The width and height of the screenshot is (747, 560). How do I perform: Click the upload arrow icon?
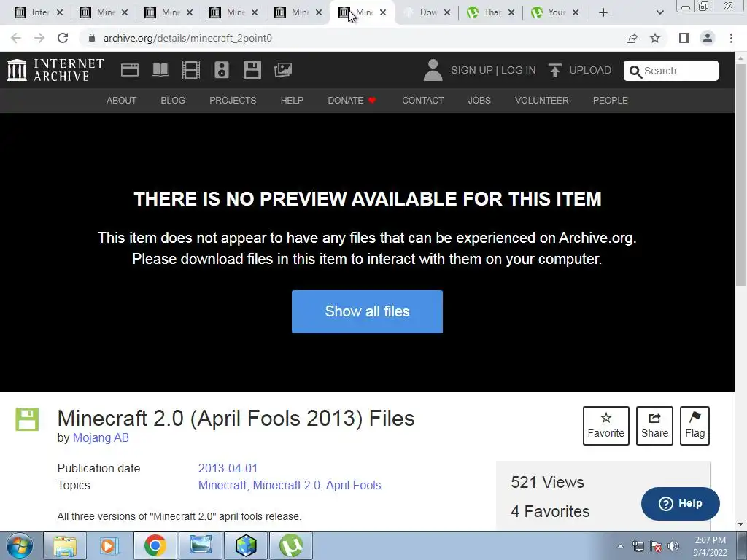click(x=554, y=70)
